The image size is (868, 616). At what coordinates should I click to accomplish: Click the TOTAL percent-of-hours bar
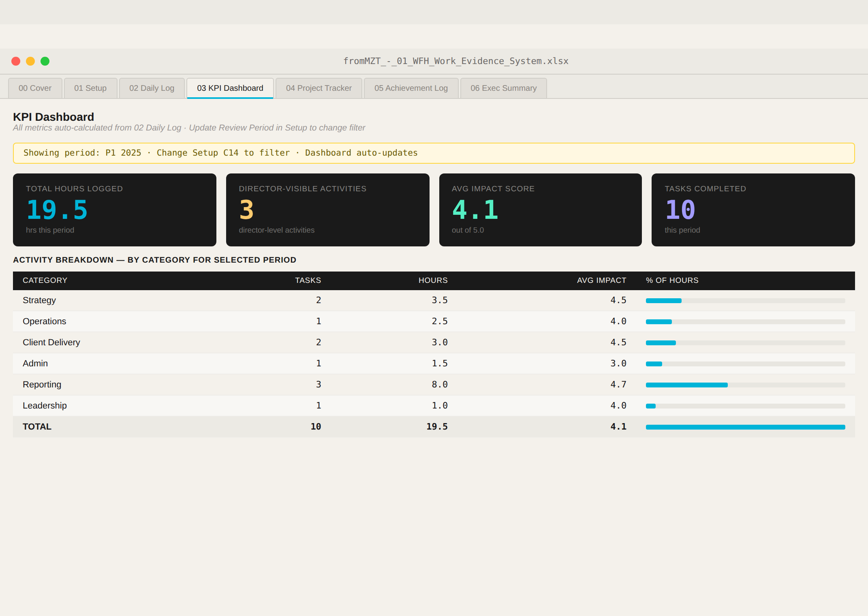[x=746, y=427]
